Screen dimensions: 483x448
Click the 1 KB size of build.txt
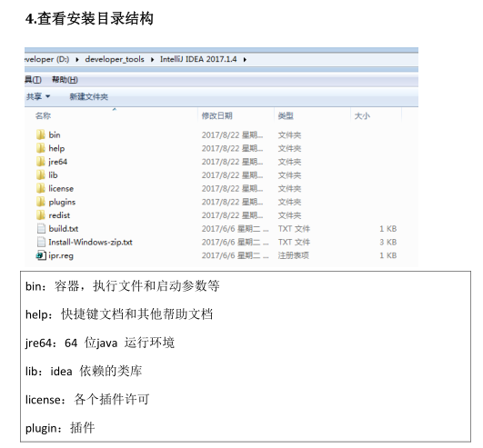coord(388,229)
